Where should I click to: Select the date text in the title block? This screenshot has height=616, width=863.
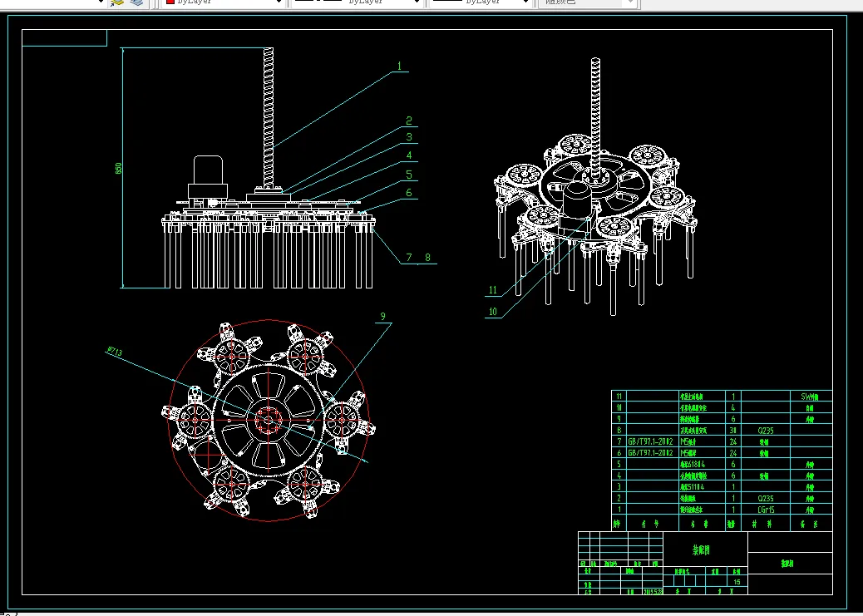coord(653,592)
